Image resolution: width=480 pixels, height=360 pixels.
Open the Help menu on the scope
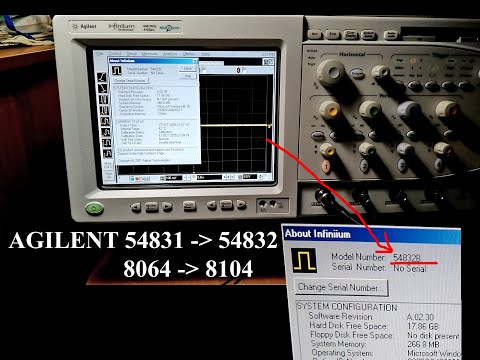tap(206, 54)
